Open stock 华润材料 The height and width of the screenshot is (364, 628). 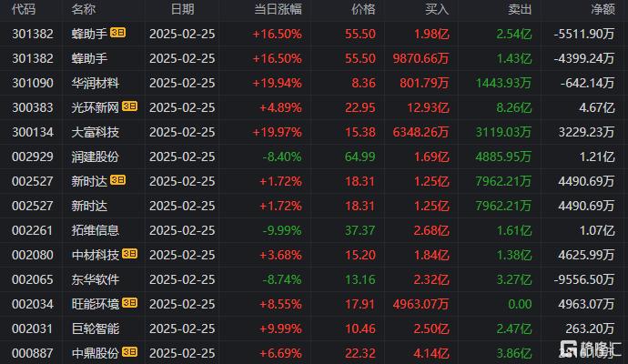[x=96, y=84]
